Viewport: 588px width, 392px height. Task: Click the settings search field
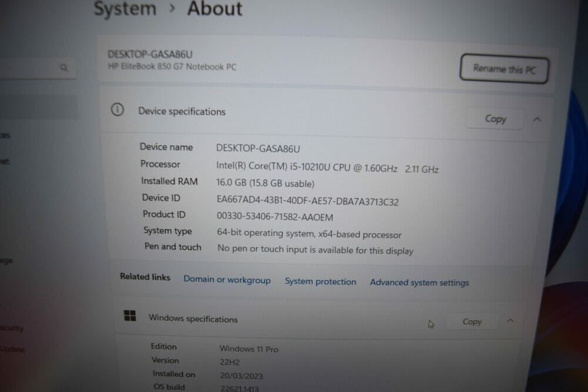38,68
